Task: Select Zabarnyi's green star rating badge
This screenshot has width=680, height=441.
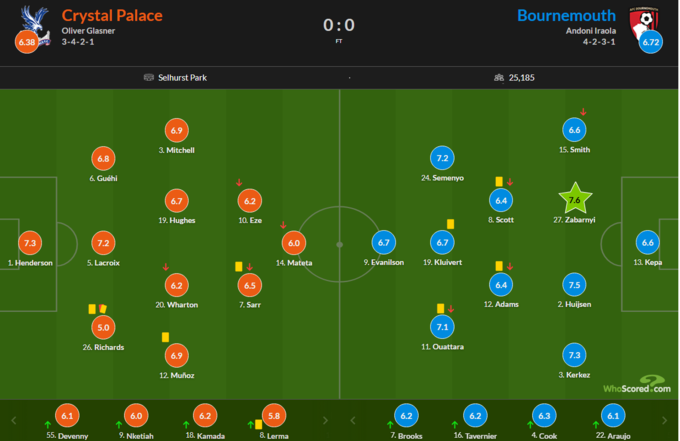Action: tap(574, 198)
